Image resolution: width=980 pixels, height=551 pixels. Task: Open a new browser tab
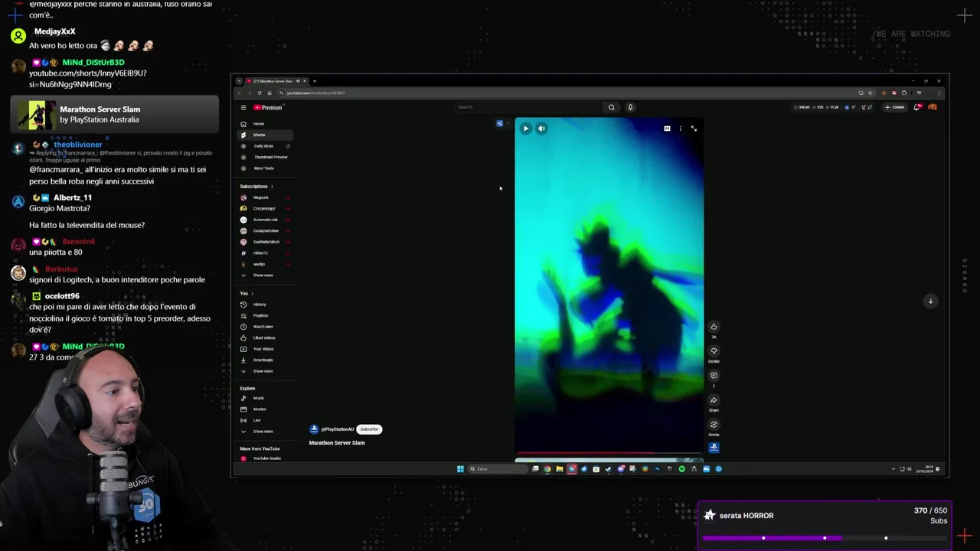pyautogui.click(x=314, y=81)
